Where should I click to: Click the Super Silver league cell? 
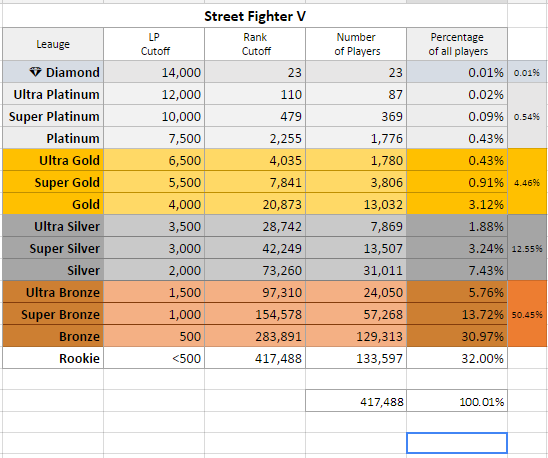tap(53, 248)
